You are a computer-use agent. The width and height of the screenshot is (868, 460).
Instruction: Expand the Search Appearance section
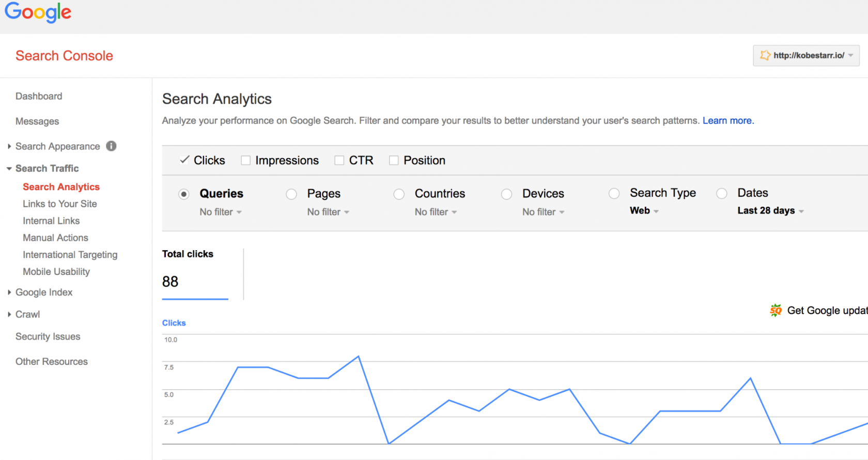[x=9, y=146]
